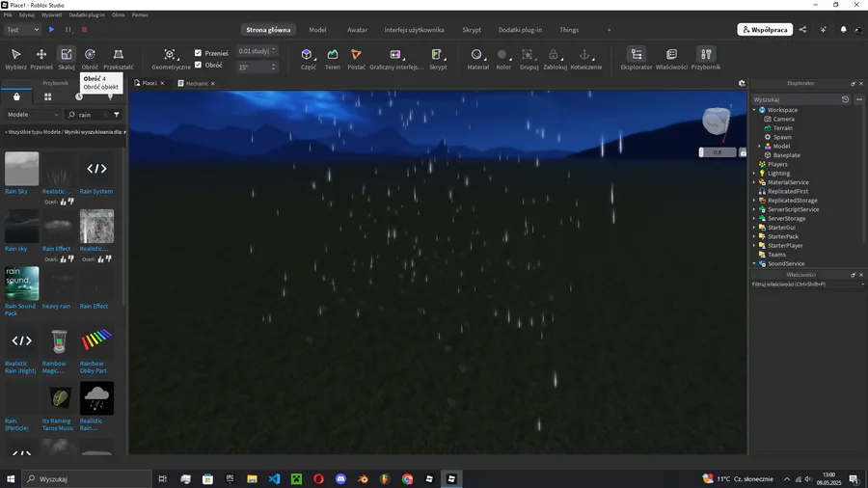Activate the Obróć (Rotate) tool

pos(90,58)
